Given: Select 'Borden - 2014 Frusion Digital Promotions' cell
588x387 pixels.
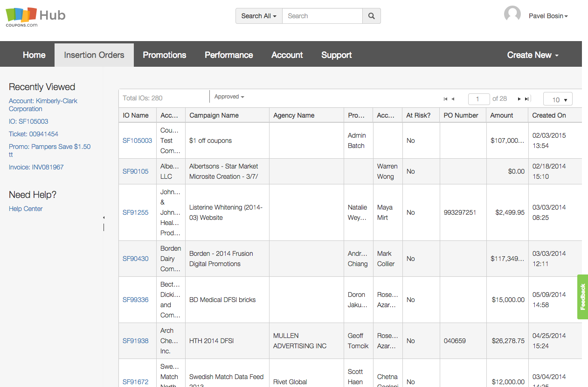Looking at the screenshot, I should pyautogui.click(x=227, y=259).
